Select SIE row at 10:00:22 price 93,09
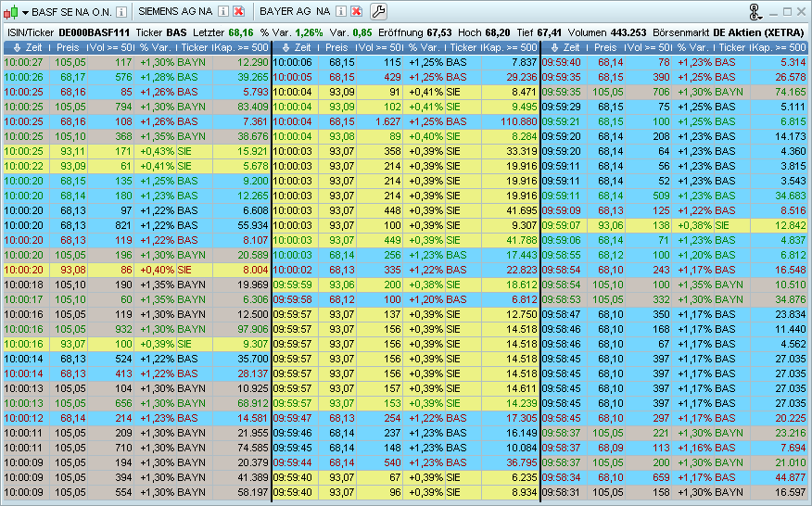 (x=136, y=166)
